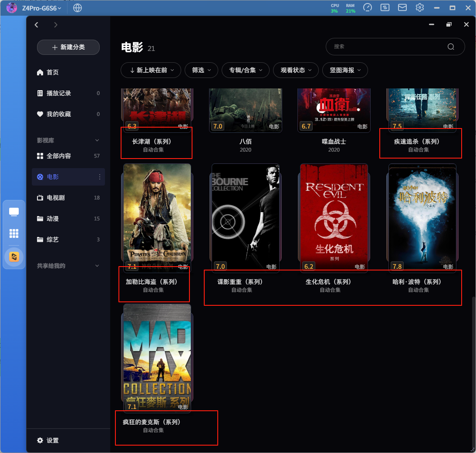Open the 筛选 filter dropdown
Viewport: 476px width, 453px height.
click(201, 70)
